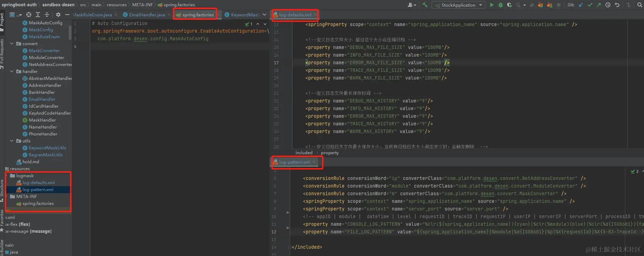Switch to MaskRuleEnum.java tab
This screenshot has height=256, width=644.
click(93, 15)
